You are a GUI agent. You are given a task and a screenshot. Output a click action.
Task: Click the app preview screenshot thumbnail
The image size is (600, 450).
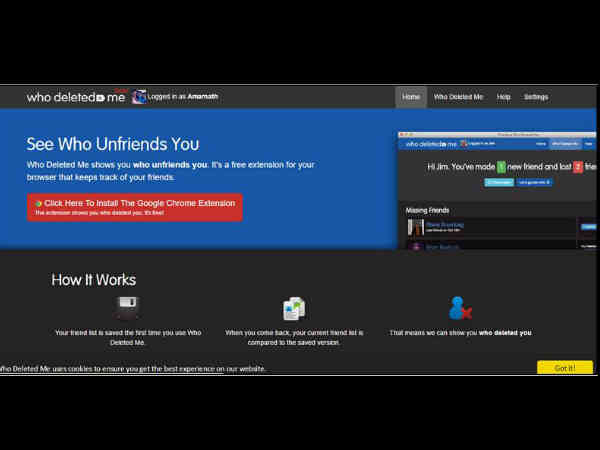(497, 191)
